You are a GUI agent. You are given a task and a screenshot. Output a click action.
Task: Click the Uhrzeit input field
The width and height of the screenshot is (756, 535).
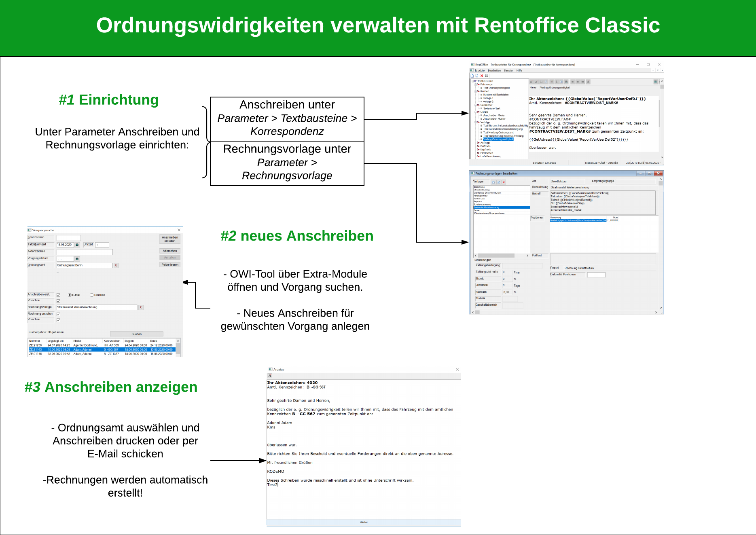102,245
